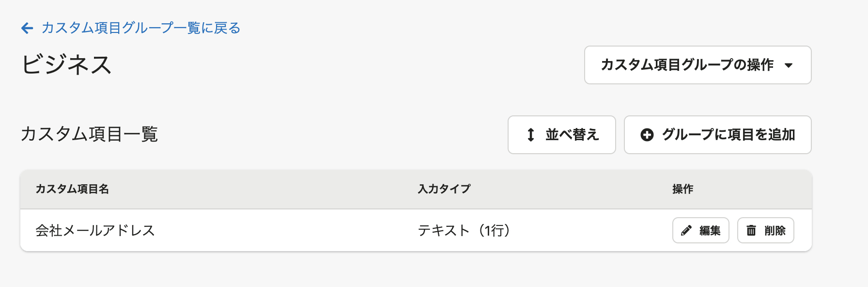Click the up-down sort arrows icon
The image size is (868, 287).
click(531, 135)
